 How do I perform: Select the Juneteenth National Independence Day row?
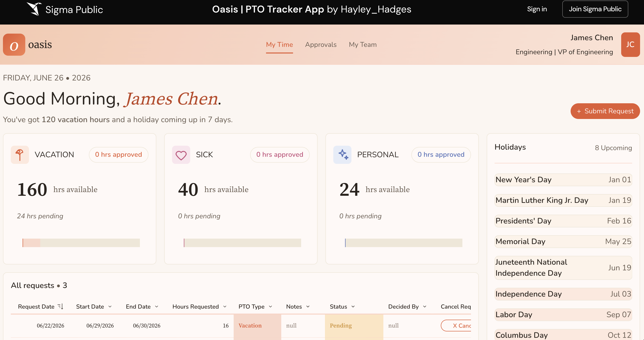(563, 268)
